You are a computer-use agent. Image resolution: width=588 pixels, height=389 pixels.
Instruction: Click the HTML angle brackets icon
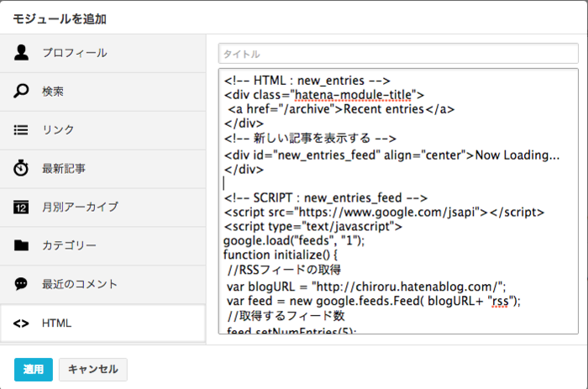point(22,323)
